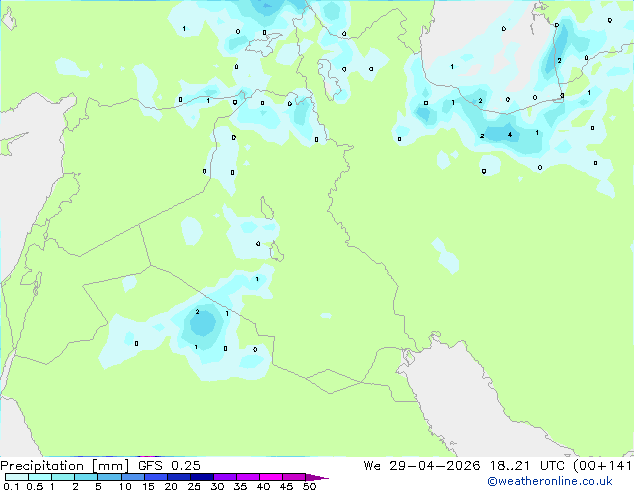The width and height of the screenshot is (634, 490).
Task: Click the 40–45 mm magenta swatch
Action: (271, 477)
